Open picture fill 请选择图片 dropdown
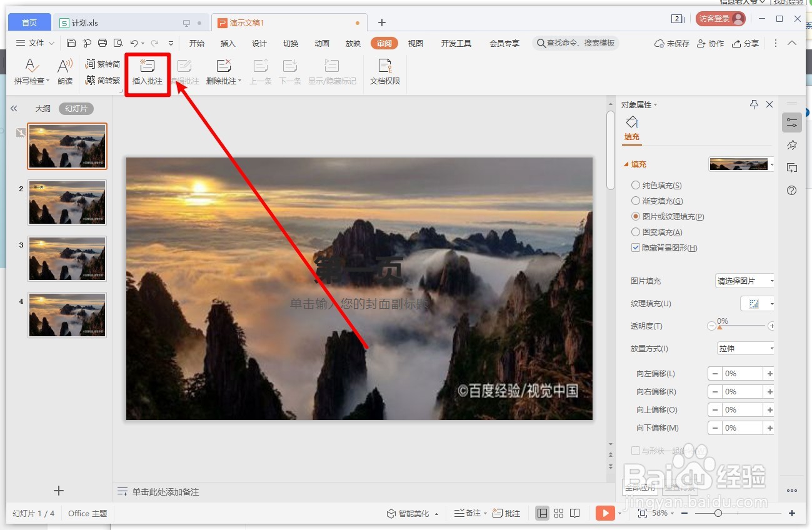This screenshot has width=812, height=530. pos(745,281)
